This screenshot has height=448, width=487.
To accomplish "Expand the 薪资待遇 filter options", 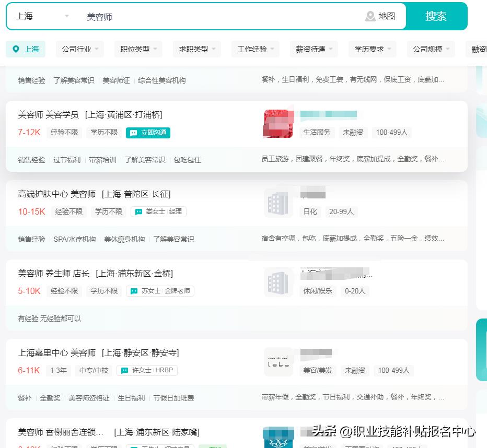I will click(313, 49).
